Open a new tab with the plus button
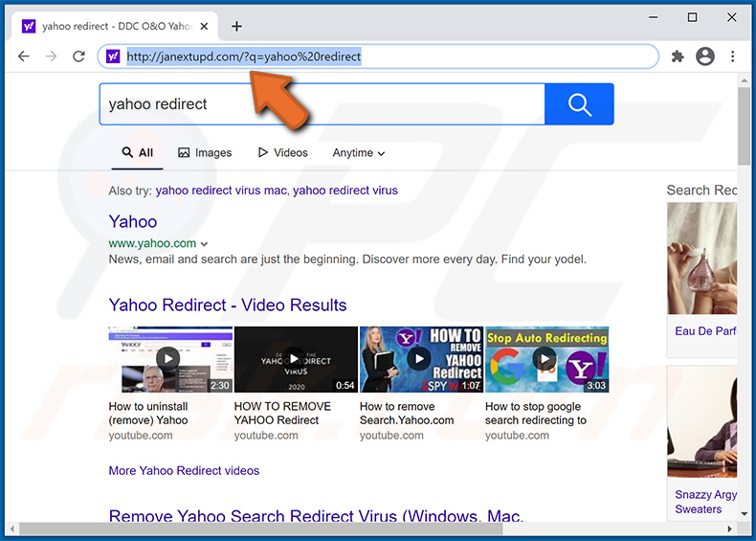The image size is (756, 541). point(236,26)
